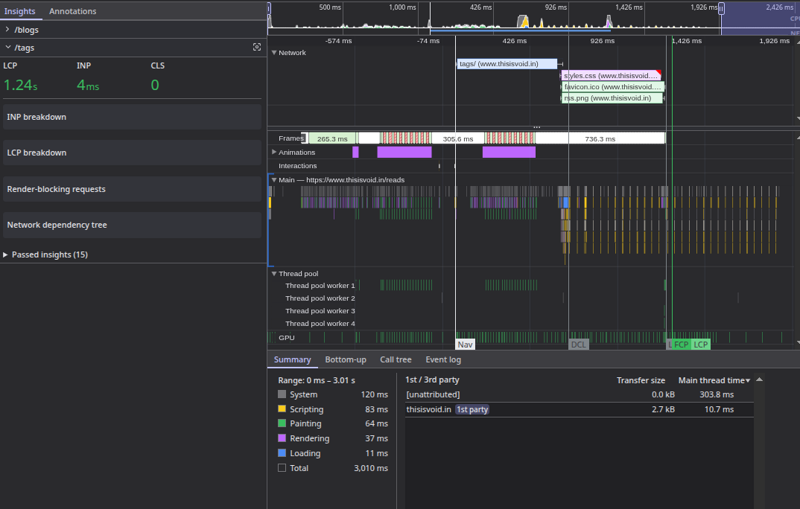
Task: Switch to the Event log tab
Action: coord(443,360)
